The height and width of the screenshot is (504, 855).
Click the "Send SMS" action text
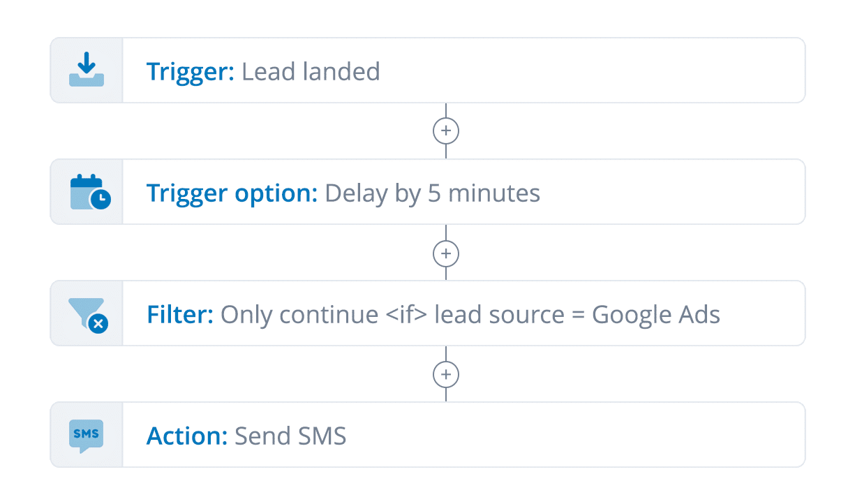click(290, 436)
